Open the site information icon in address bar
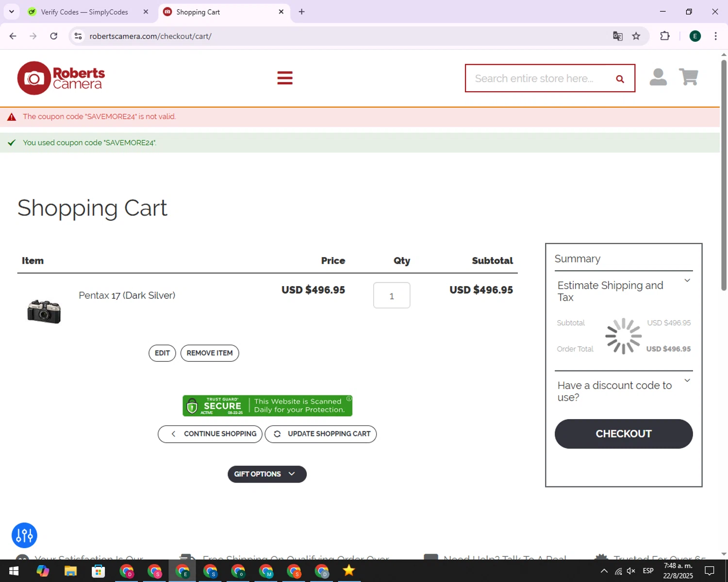The image size is (728, 582). 78,36
